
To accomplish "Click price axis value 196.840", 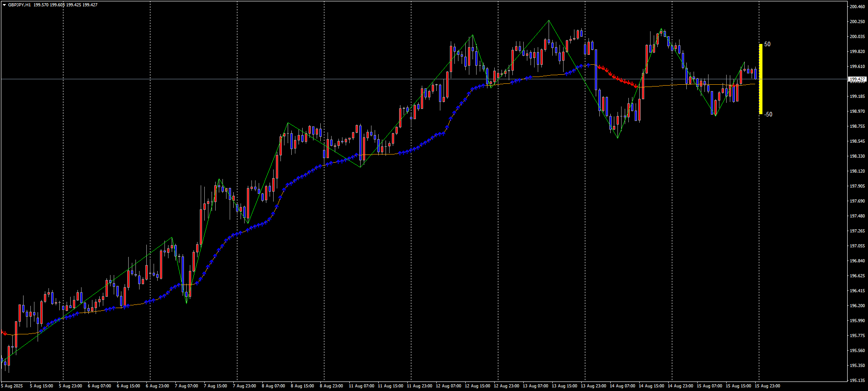I will [x=857, y=261].
